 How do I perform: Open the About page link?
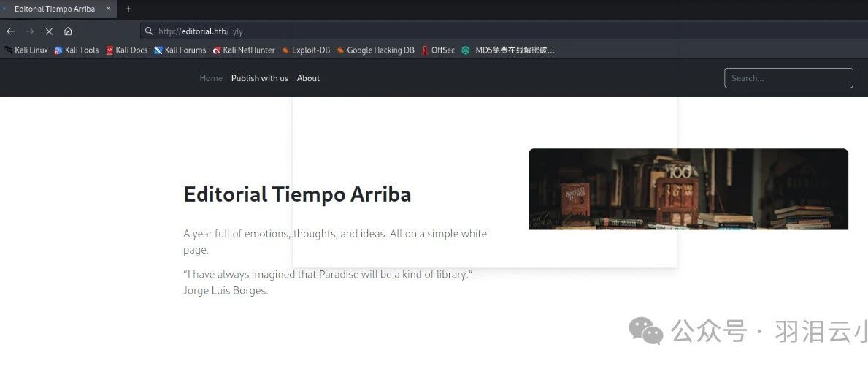[x=308, y=78]
